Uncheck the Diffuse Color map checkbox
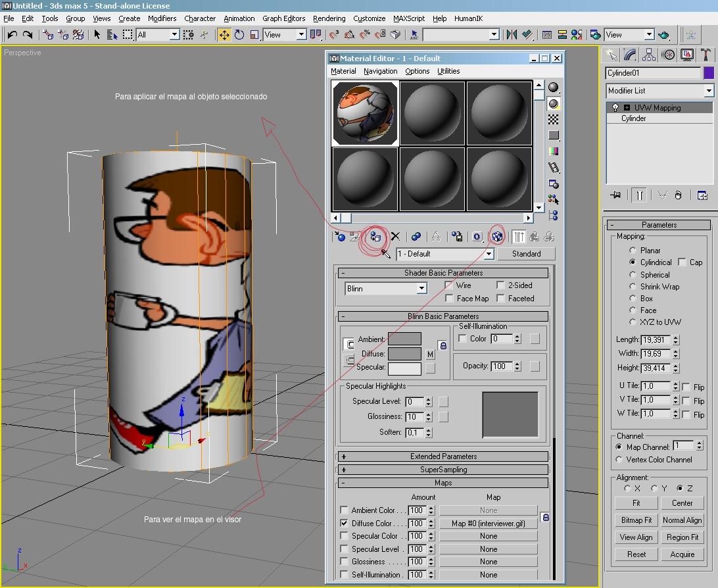This screenshot has width=718, height=588. point(344,523)
